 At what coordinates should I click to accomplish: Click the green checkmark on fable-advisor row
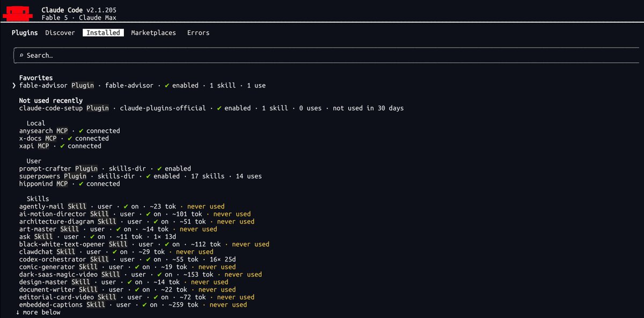(x=167, y=85)
